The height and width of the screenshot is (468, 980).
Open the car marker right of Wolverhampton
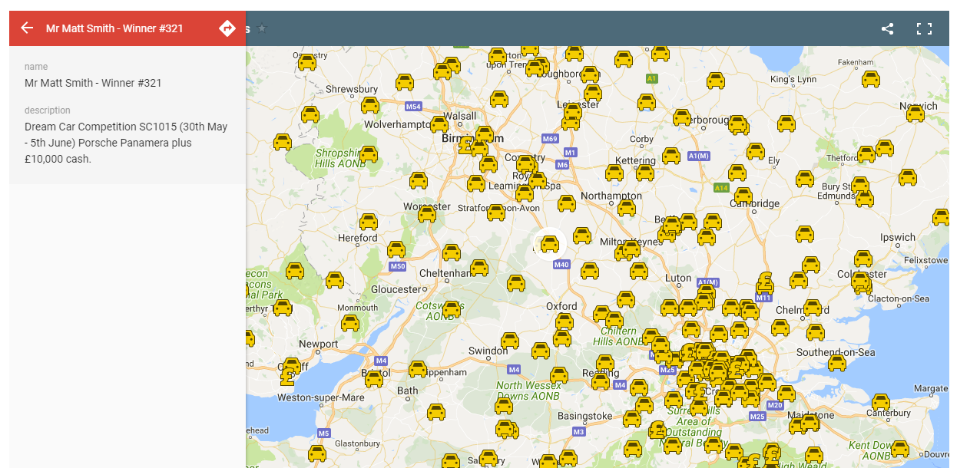(x=439, y=124)
